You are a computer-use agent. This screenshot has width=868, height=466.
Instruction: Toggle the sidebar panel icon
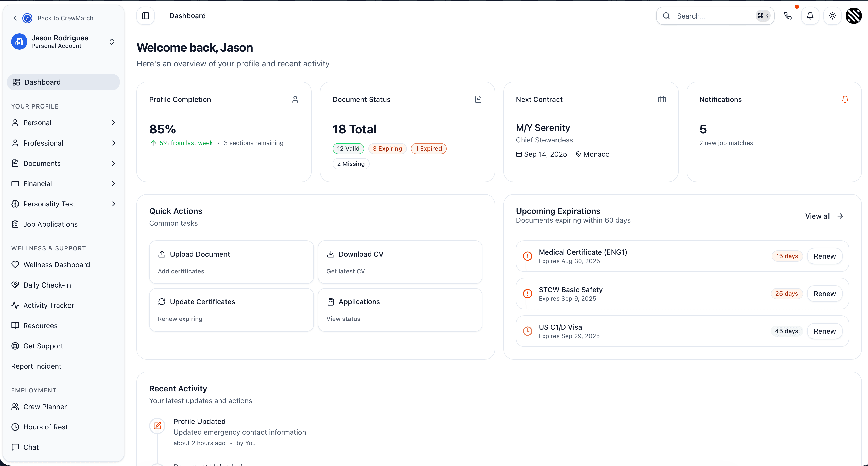point(146,16)
